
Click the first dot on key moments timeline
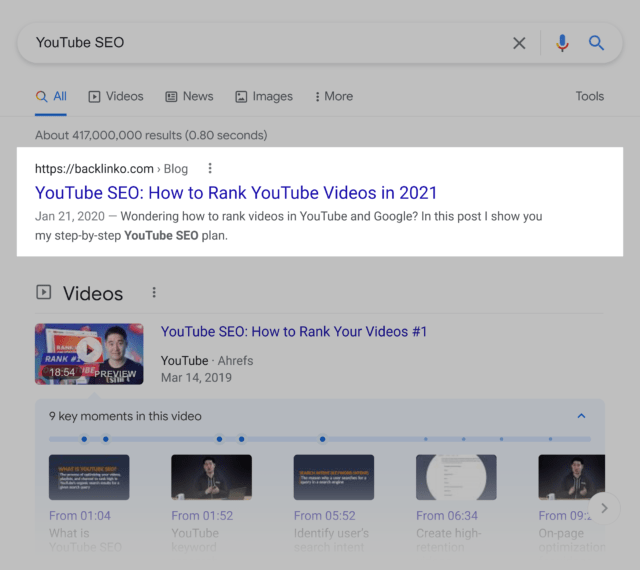point(84,438)
